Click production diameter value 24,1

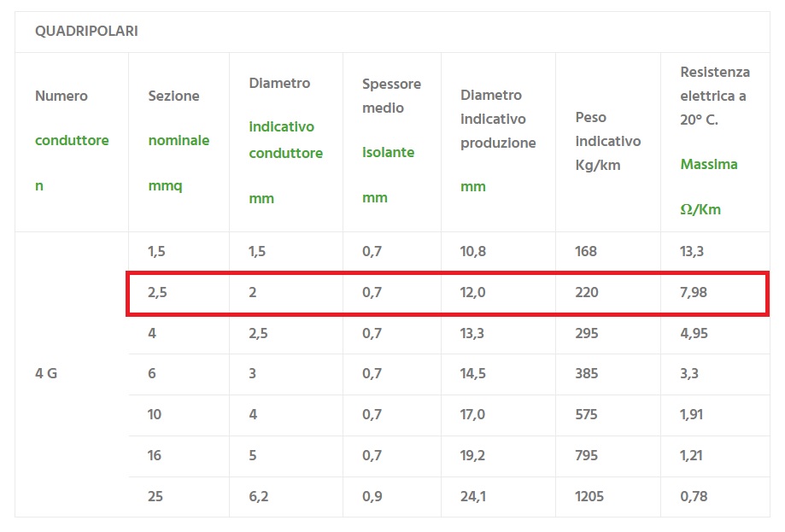pos(473,496)
